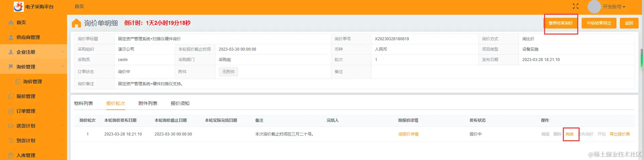This screenshot has width=644, height=160.
Task: Click the 入库管理 lock icon
Action: click(11, 155)
